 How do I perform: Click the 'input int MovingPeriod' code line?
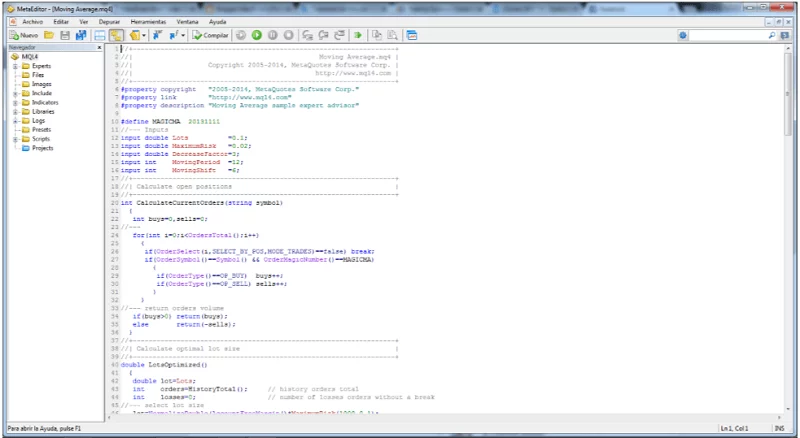click(182, 162)
